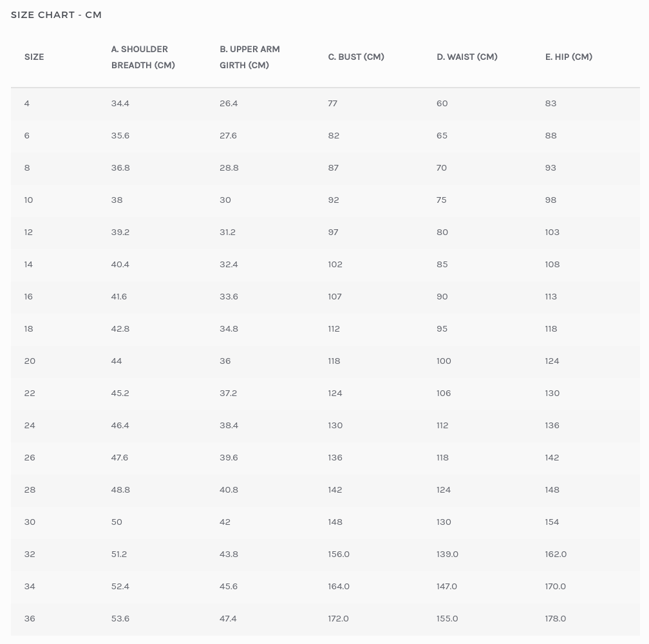Click the SIZE CHART - CM heading
Screen dimensions: 649x644
pyautogui.click(x=56, y=15)
